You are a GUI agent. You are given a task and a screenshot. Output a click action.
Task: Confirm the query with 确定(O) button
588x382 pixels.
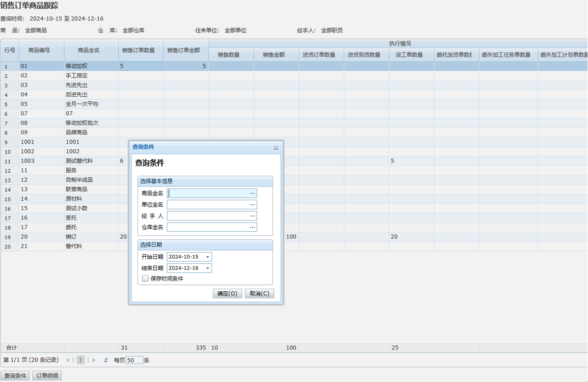(x=227, y=294)
